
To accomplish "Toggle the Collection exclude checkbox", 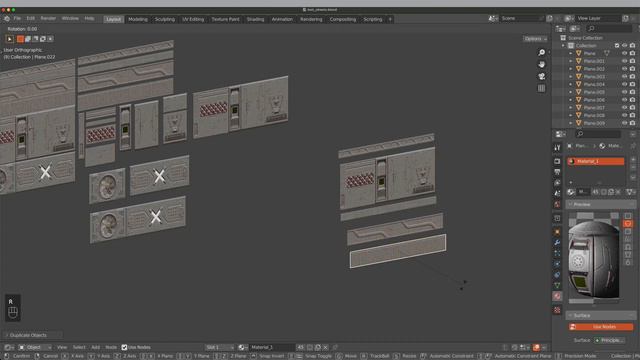I will (x=617, y=46).
